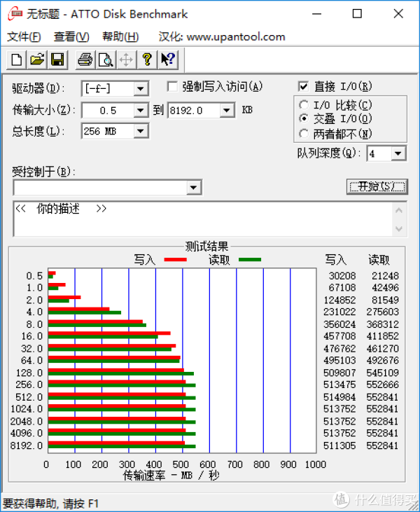Screen dimensions: 420x512
Task: Click the 汉化: www.upantool.com menu entry
Action: pos(222,36)
